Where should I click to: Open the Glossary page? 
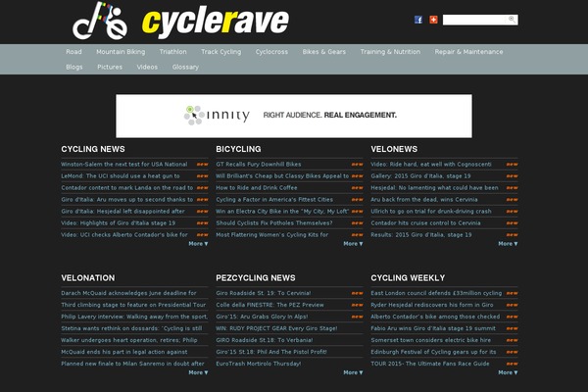click(185, 67)
